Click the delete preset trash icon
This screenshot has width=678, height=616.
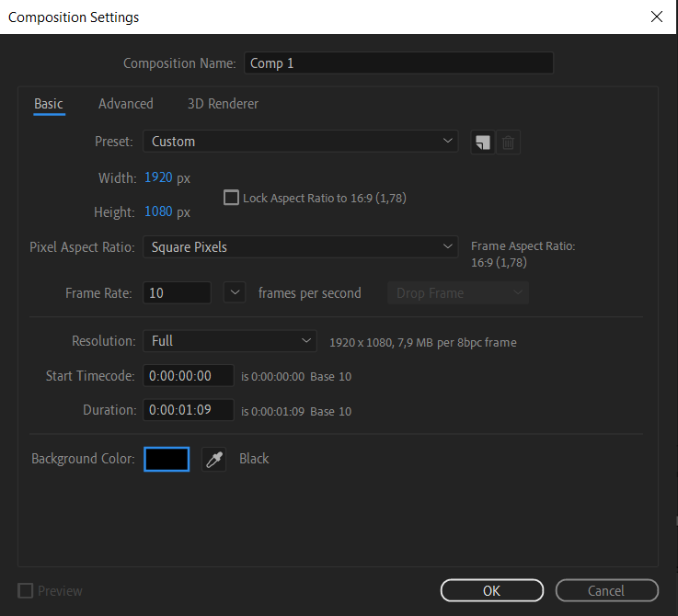(509, 143)
